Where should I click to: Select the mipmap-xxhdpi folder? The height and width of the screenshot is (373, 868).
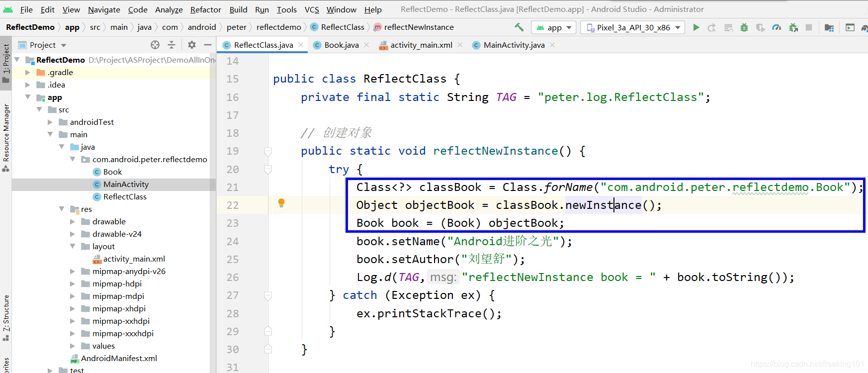[x=115, y=321]
